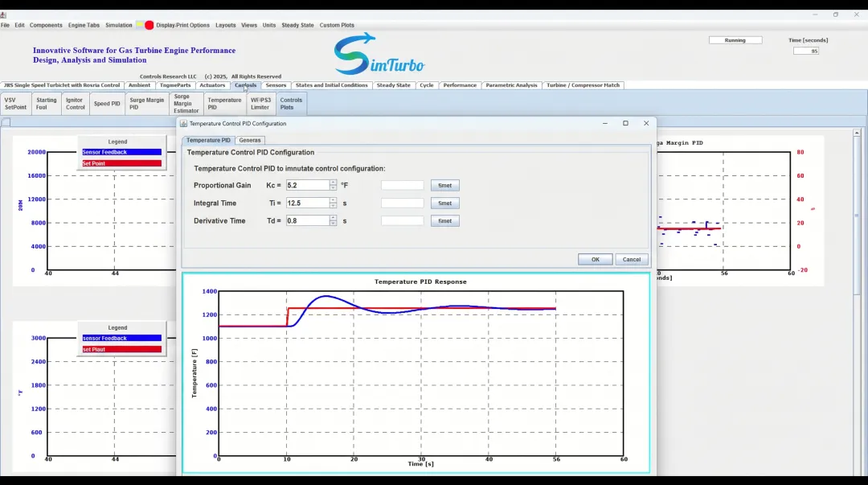Decrease Derivative Time Td with down arrow
Viewport: 868px width, 485px height.
pyautogui.click(x=333, y=224)
